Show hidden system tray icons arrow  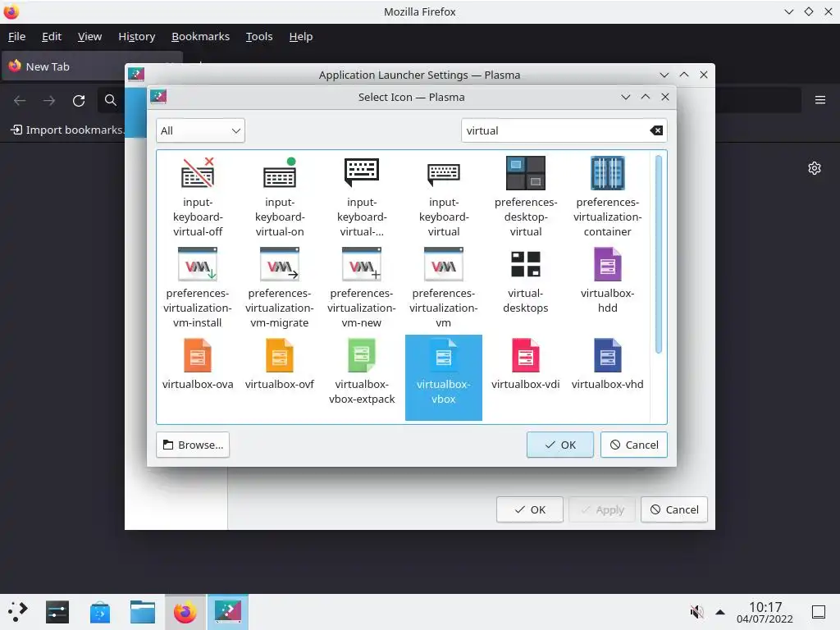pos(720,612)
